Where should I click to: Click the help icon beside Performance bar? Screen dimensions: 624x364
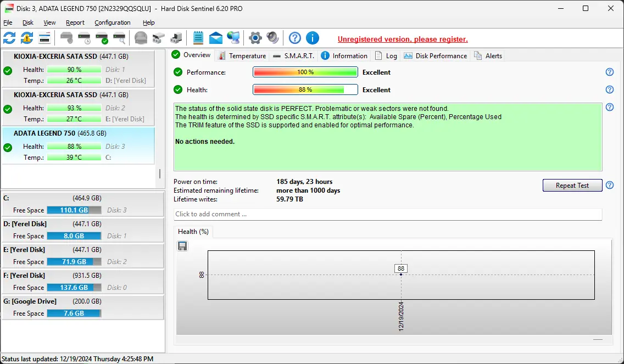[610, 72]
